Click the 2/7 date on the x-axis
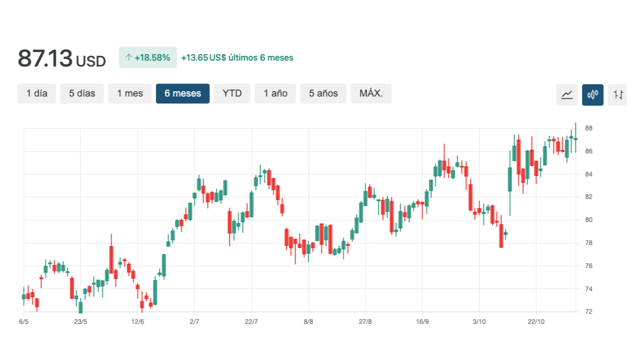 tap(194, 322)
